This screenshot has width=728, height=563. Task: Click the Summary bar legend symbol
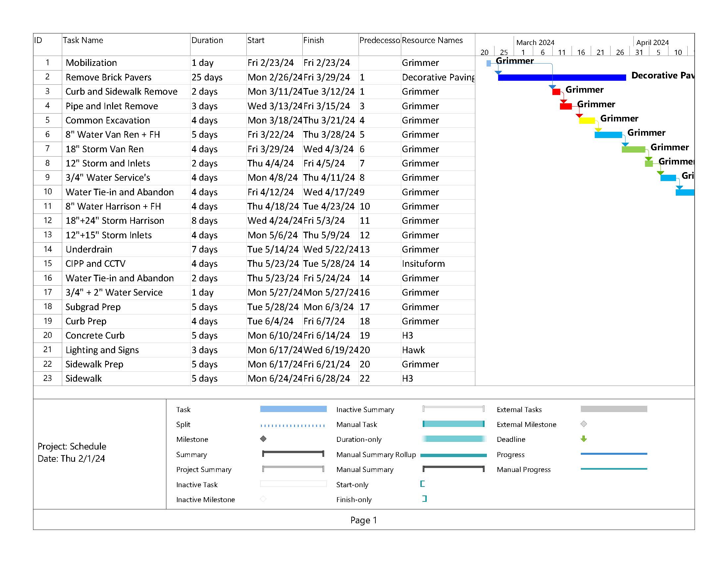click(293, 453)
